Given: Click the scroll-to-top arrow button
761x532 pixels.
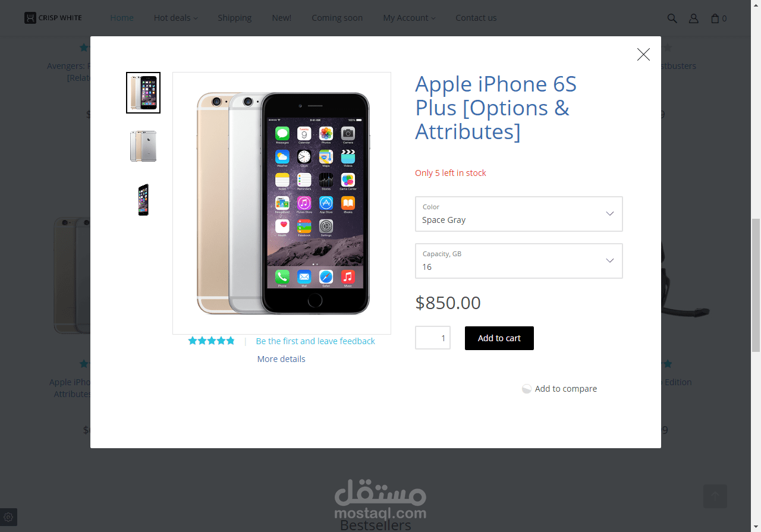Looking at the screenshot, I should click(715, 496).
